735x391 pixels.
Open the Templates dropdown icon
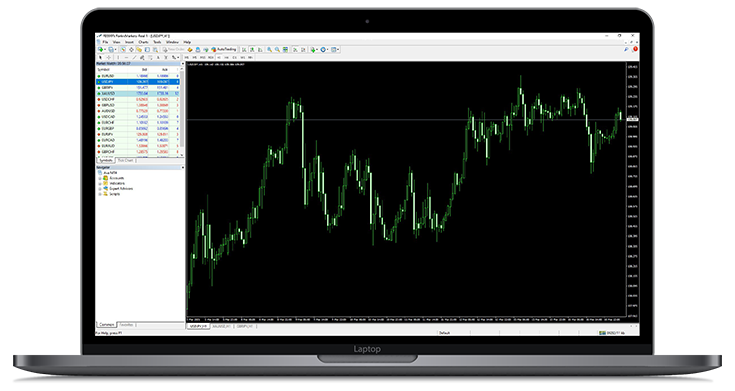tap(335, 49)
